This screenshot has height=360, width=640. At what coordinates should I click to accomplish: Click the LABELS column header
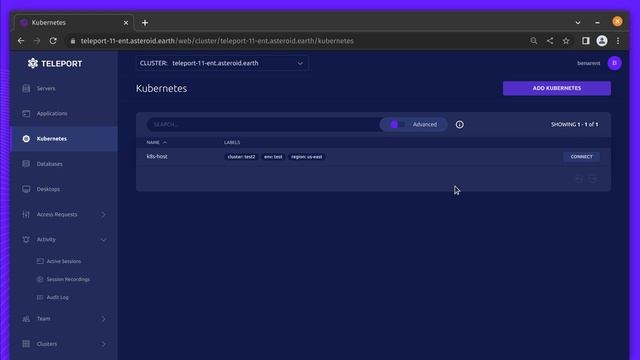click(x=232, y=142)
